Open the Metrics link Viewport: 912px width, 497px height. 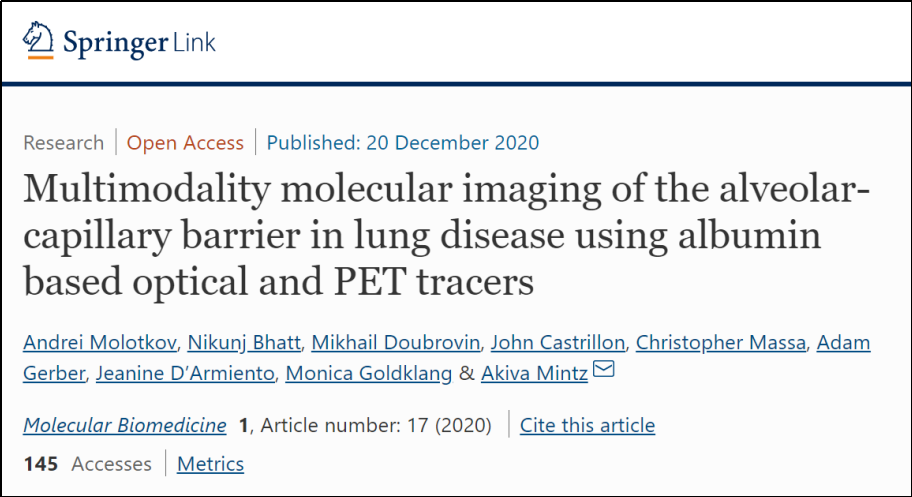(211, 464)
